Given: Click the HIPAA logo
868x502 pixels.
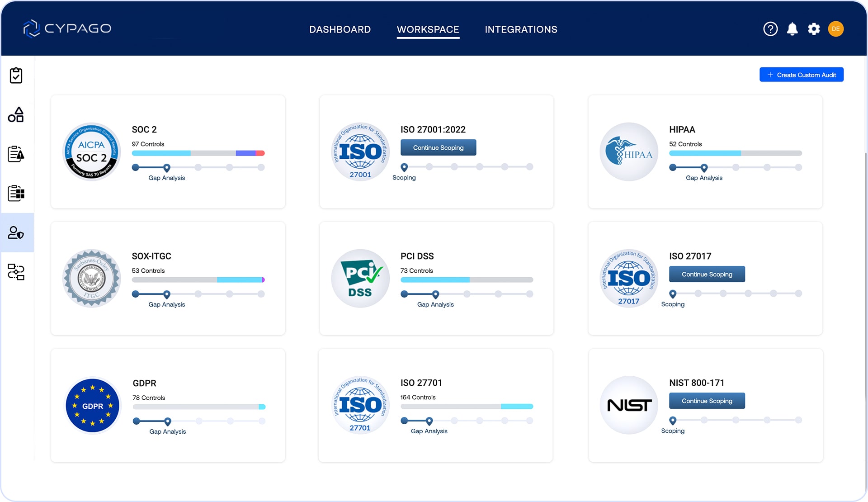Looking at the screenshot, I should coord(629,152).
